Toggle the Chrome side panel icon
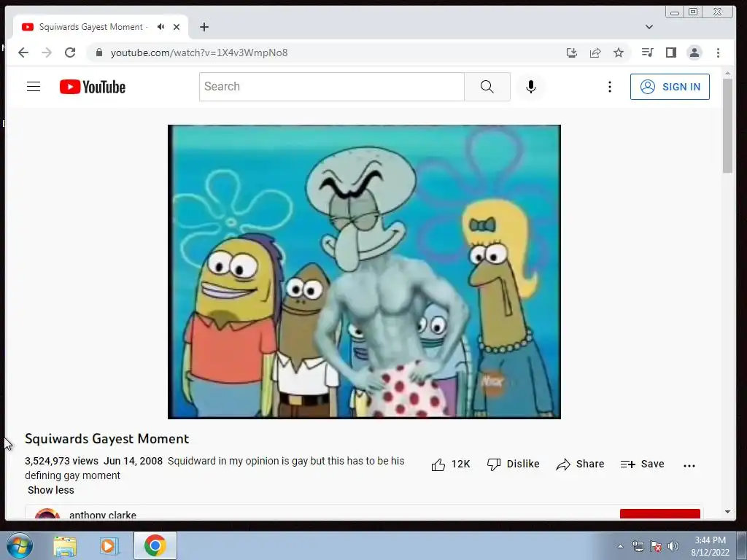 (671, 52)
